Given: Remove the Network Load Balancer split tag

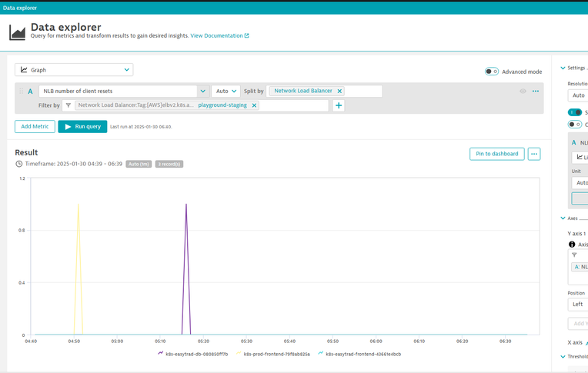Looking at the screenshot, I should (339, 91).
